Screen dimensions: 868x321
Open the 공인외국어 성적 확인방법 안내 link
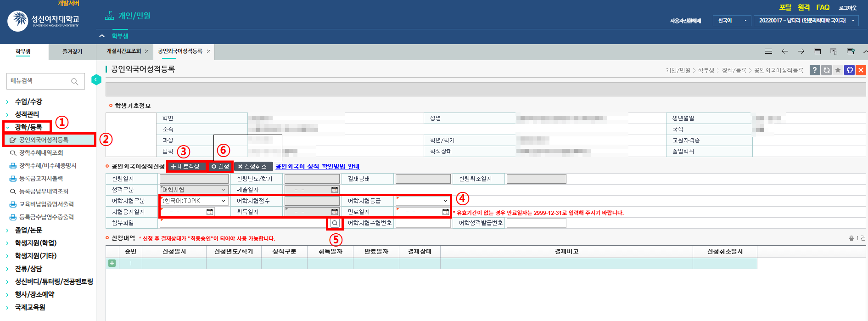point(317,166)
